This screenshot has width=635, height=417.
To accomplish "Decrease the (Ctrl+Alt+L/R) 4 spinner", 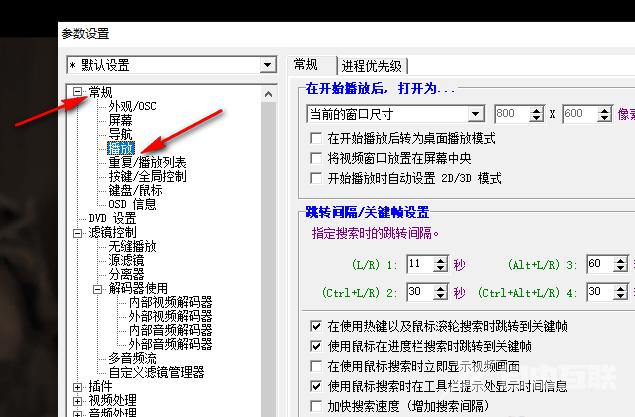I will coord(620,296).
